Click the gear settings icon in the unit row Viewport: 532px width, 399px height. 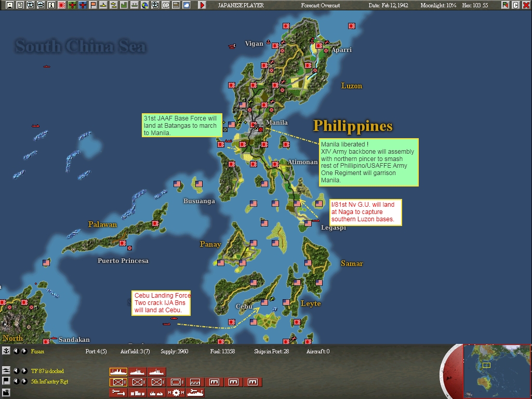(x=176, y=392)
